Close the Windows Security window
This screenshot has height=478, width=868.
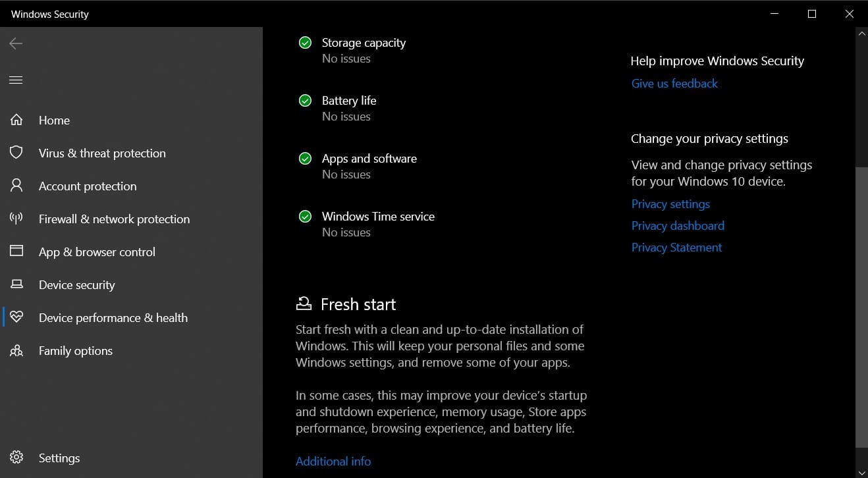pyautogui.click(x=850, y=14)
